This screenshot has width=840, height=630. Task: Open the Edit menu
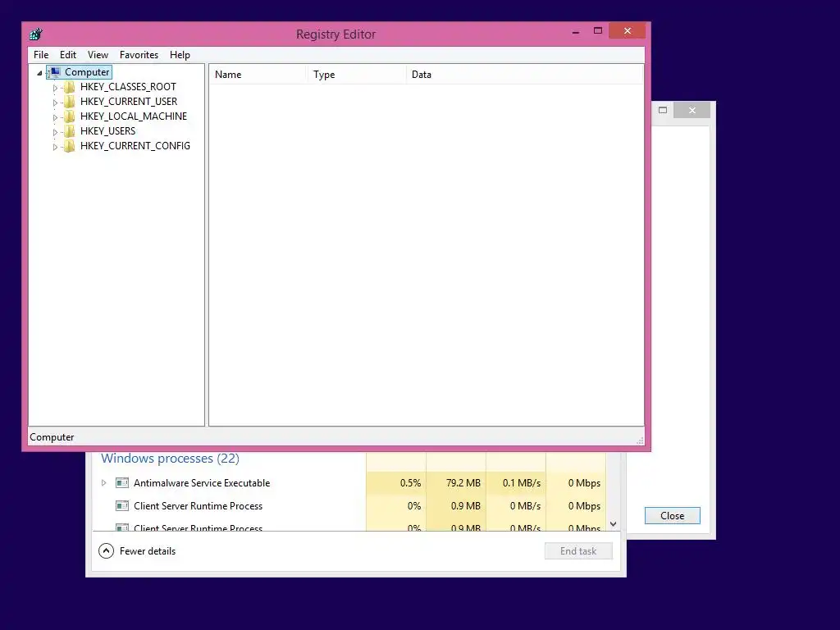point(67,55)
